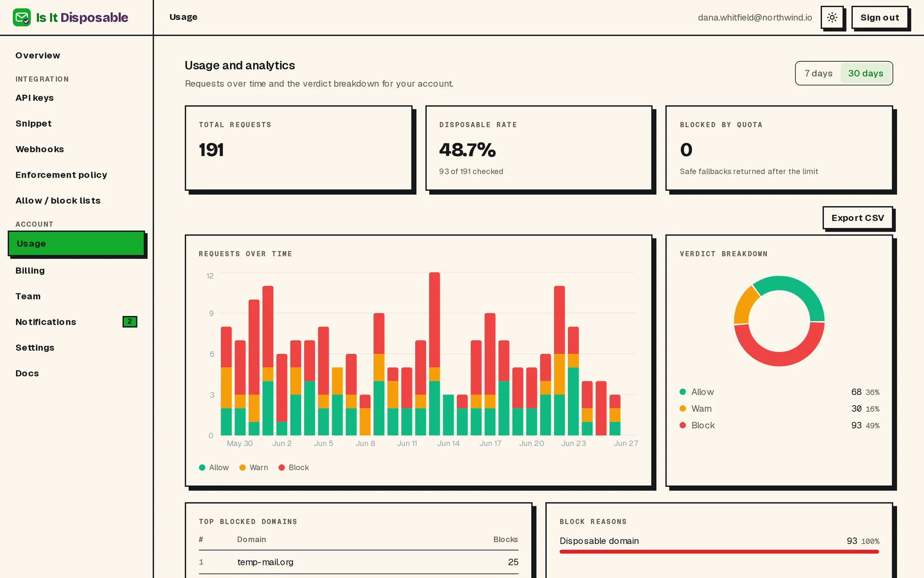Open Allow / block lists page
Screen dimensions: 924x578
(58, 200)
